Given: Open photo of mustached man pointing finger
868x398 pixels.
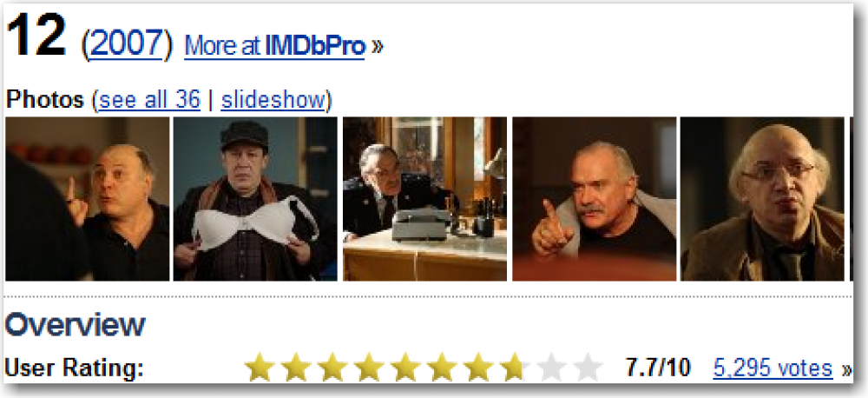Looking at the screenshot, I should pyautogui.click(x=594, y=199).
